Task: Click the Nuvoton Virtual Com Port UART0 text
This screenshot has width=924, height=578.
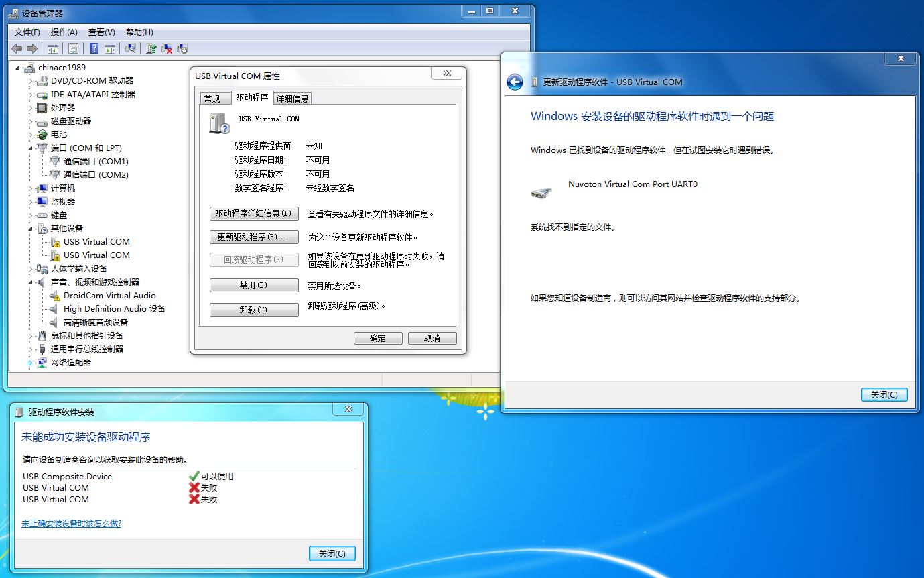Action: pos(633,184)
